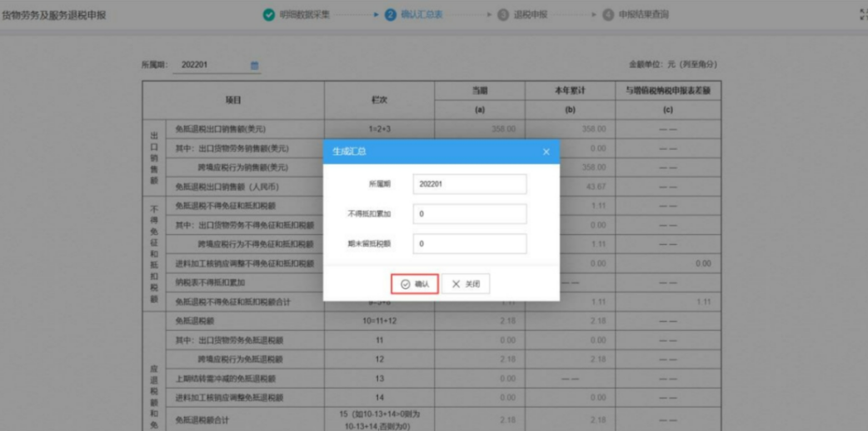Click the step 4 circle icon for 申报结果查询
868x431 pixels.
point(608,15)
